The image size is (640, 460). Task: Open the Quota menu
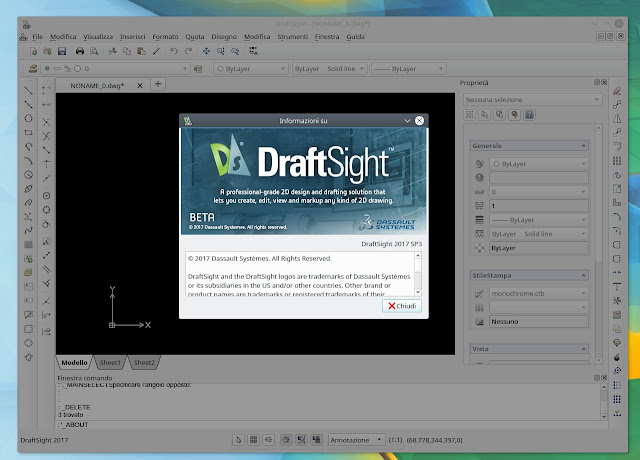pos(195,37)
